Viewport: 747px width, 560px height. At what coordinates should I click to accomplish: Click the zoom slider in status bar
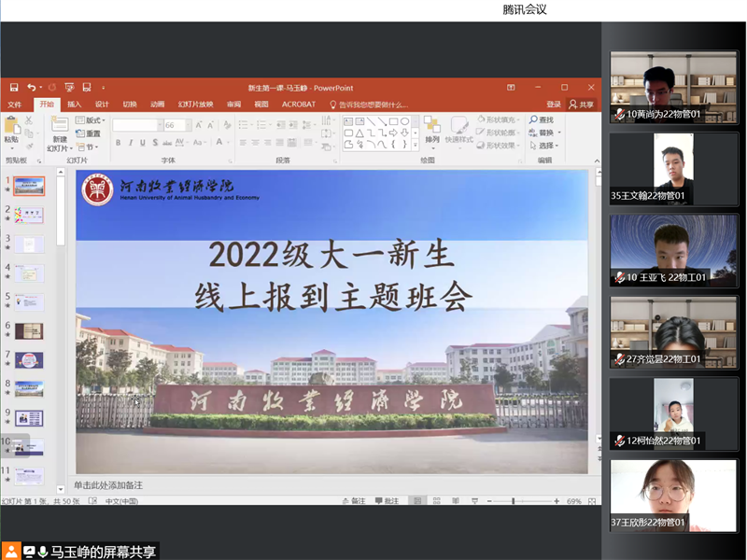coord(514,501)
